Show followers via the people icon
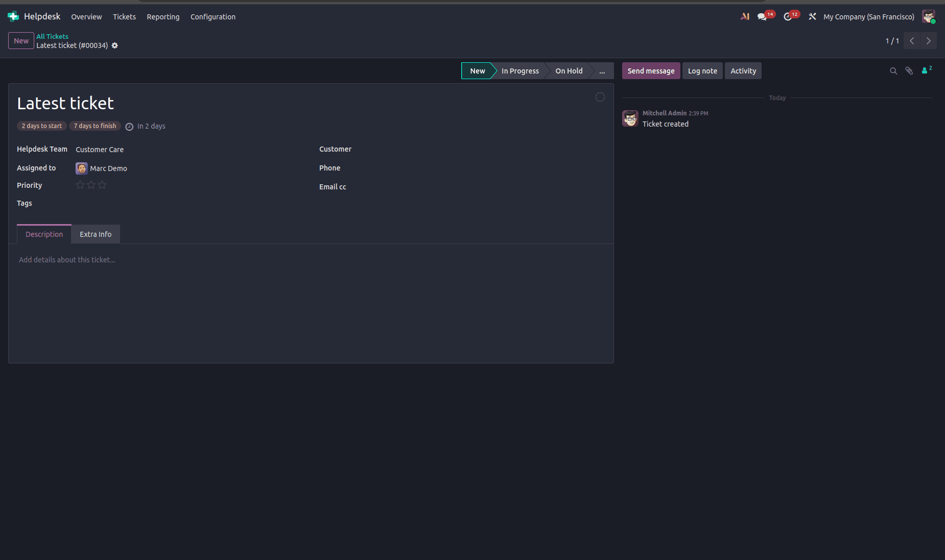This screenshot has height=560, width=945. [x=927, y=70]
